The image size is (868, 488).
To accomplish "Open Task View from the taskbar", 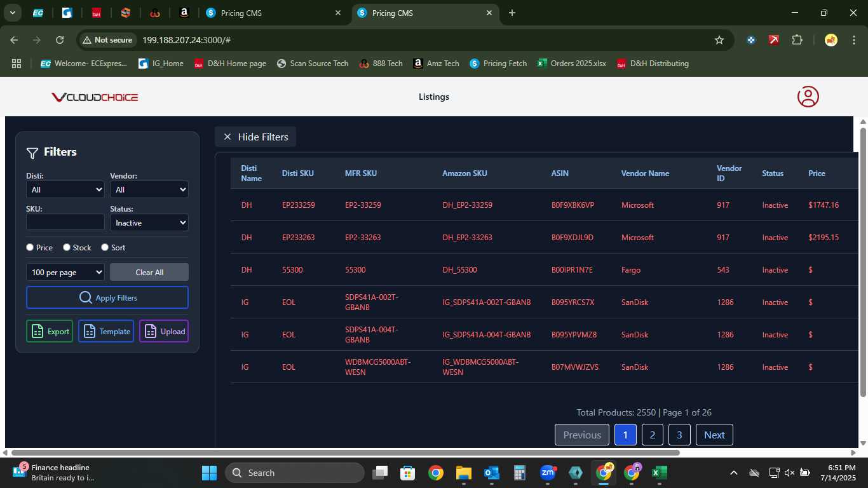I will pyautogui.click(x=380, y=473).
